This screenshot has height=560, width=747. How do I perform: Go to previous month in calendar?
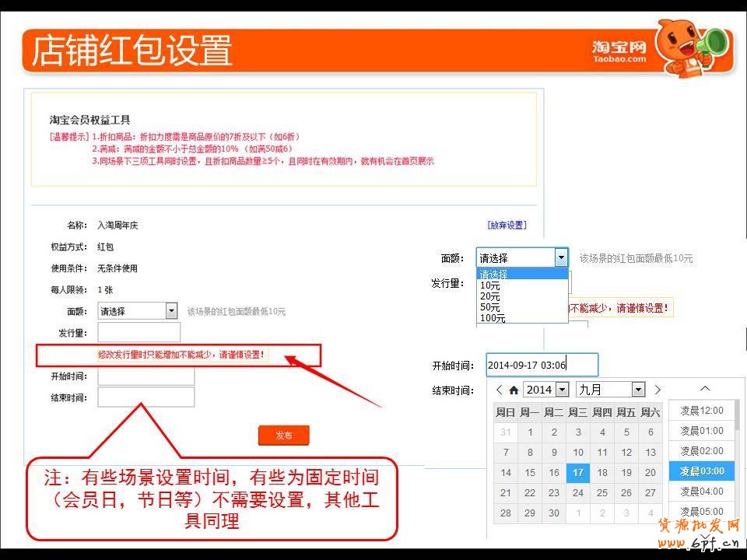499,390
